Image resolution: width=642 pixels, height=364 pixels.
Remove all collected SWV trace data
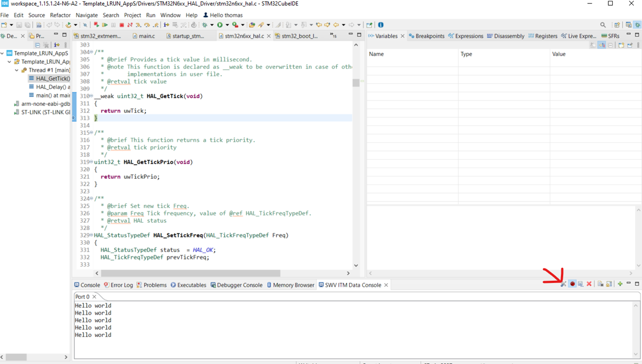pos(589,284)
